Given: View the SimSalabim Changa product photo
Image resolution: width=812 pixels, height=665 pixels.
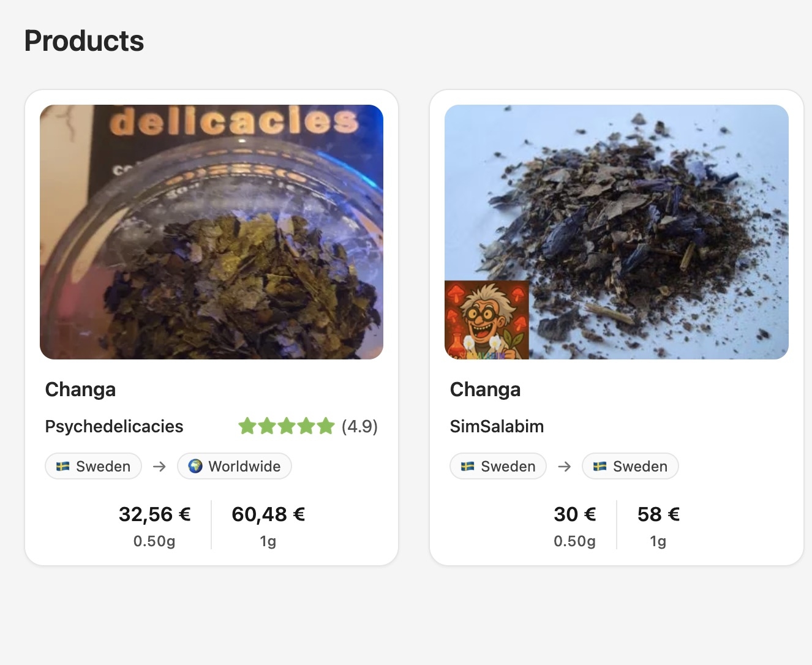Looking at the screenshot, I should (x=617, y=232).
